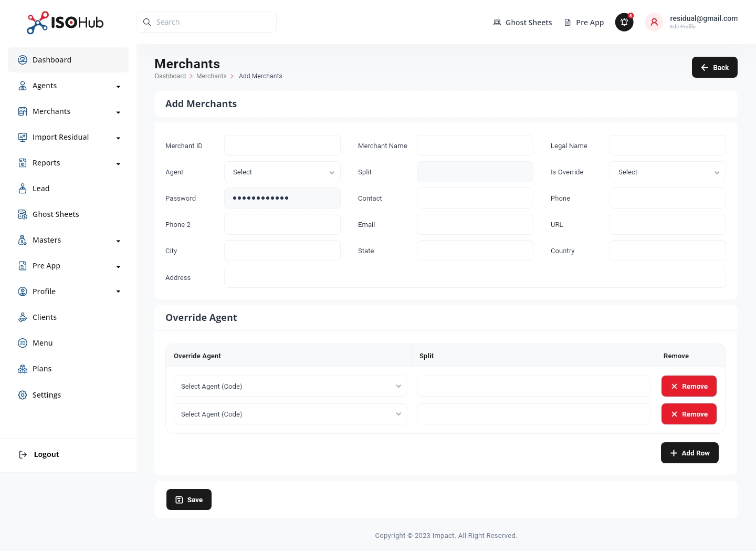The height and width of the screenshot is (551, 756).
Task: Click the Pre App document icon in header
Action: point(568,23)
